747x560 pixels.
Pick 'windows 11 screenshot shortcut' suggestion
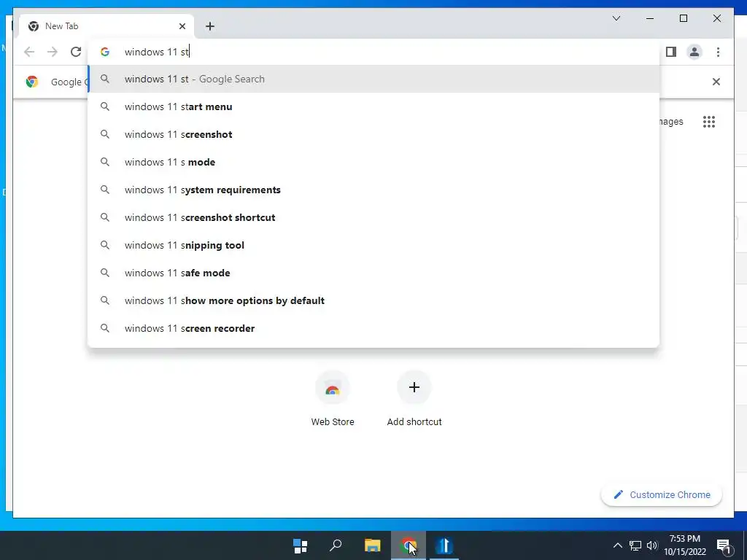pos(373,217)
